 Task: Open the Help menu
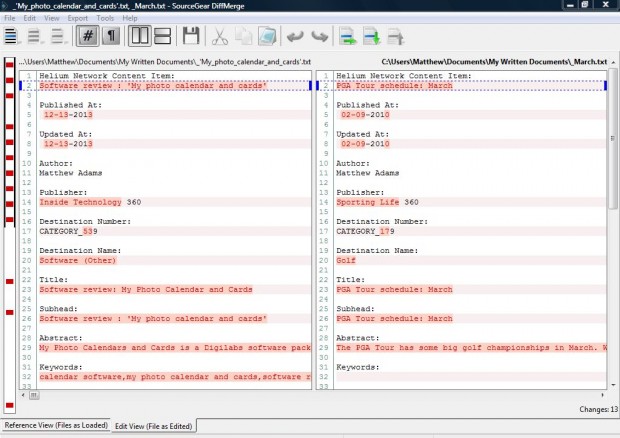130,18
